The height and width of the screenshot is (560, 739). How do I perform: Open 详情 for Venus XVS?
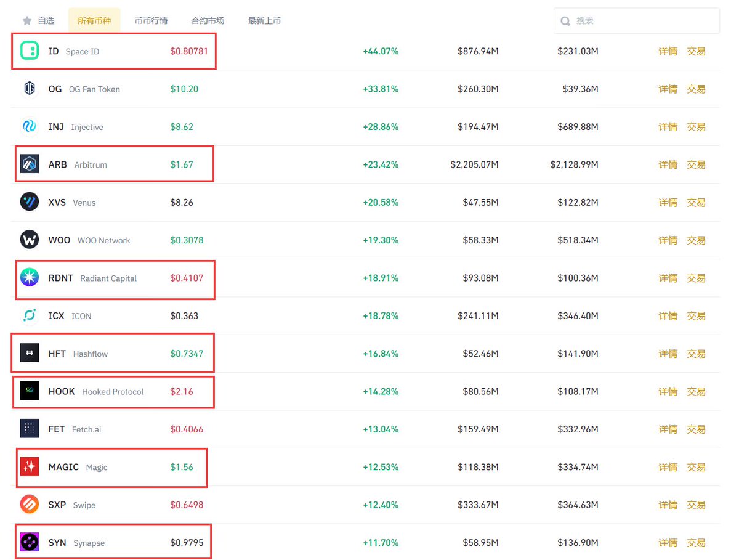point(668,202)
